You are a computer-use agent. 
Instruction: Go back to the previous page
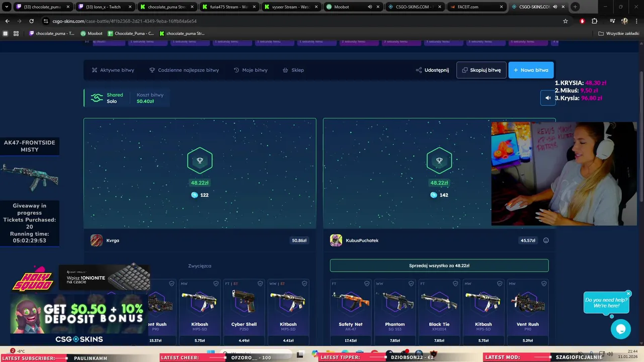click(x=7, y=21)
